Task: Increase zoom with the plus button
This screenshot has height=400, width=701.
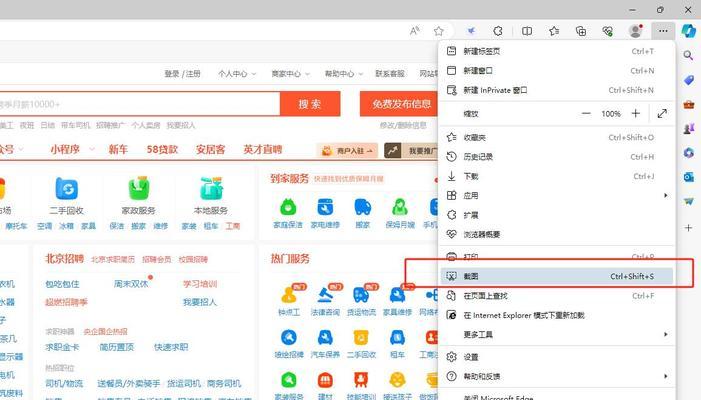Action: tap(635, 114)
